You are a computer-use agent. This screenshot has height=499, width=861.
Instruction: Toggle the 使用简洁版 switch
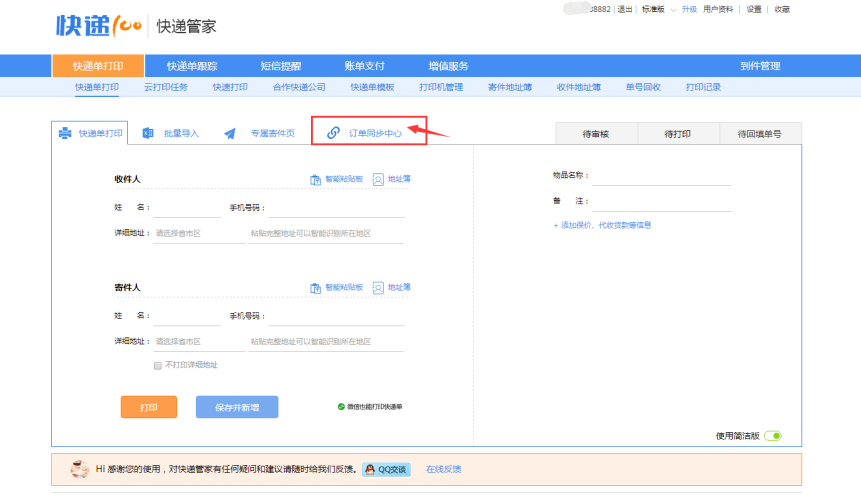773,436
